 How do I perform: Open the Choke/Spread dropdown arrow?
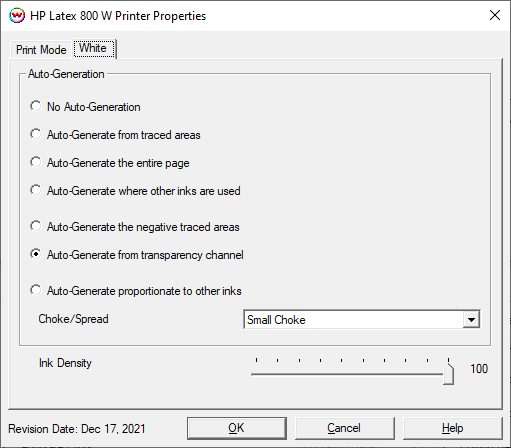471,320
